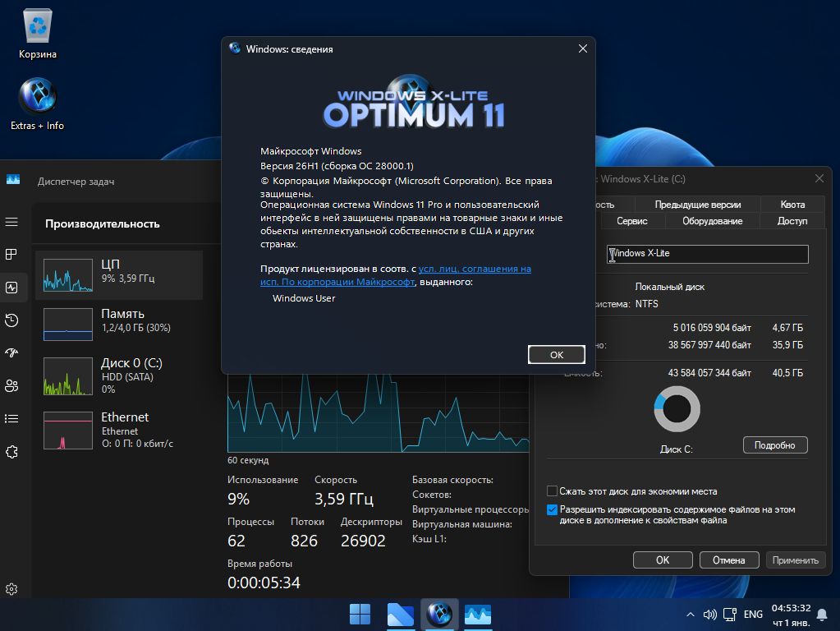This screenshot has width=840, height=631.
Task: Open the volume speaker tray icon
Action: point(709,615)
